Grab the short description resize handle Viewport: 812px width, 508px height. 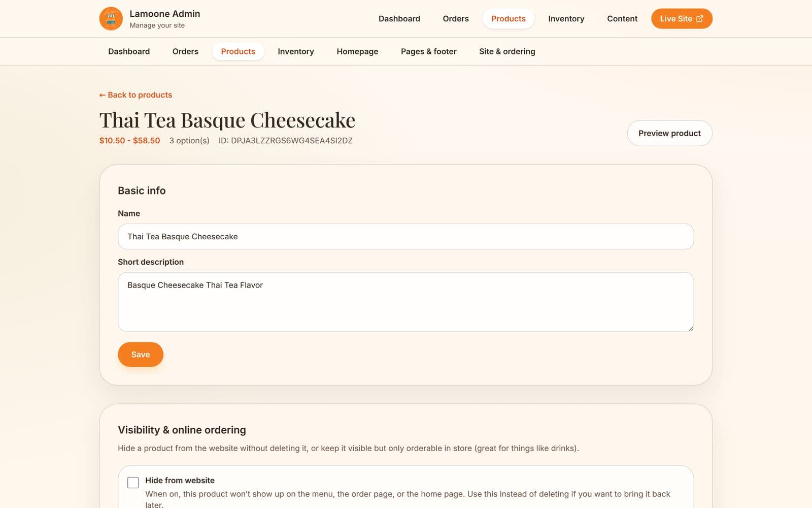[x=690, y=328]
